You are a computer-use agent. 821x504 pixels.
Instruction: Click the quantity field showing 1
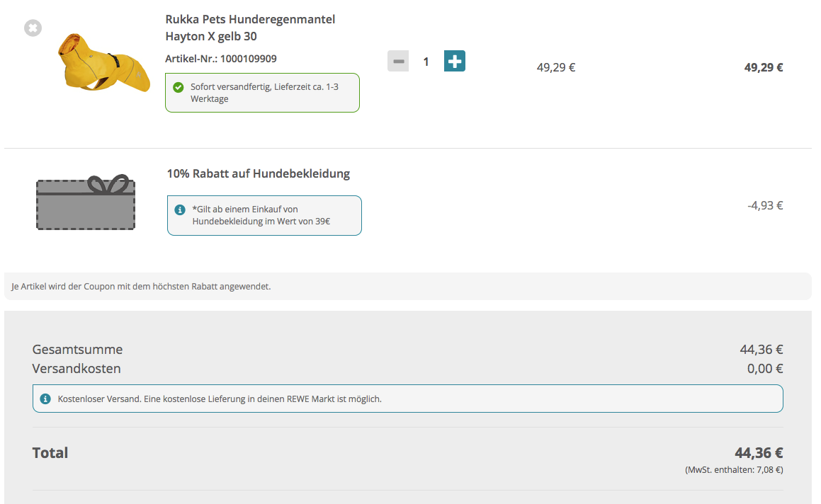[426, 62]
